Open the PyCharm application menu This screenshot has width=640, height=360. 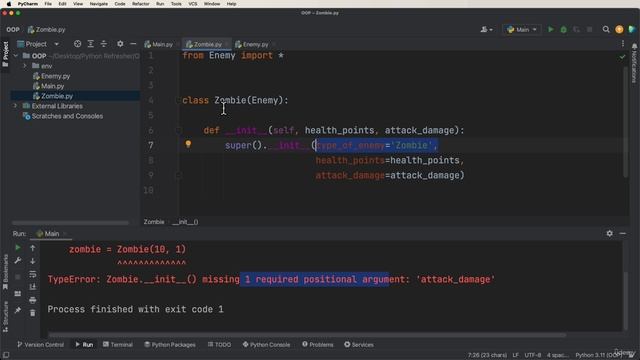pyautogui.click(x=28, y=4)
